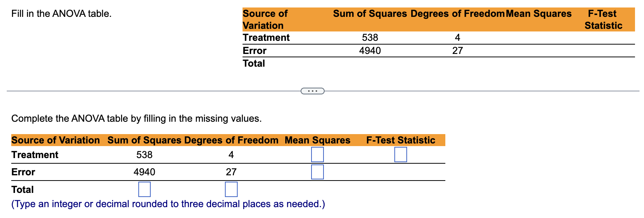Image resolution: width=644 pixels, height=218 pixels.
Task: Click the rounding instruction text in blue
Action: tap(168, 204)
